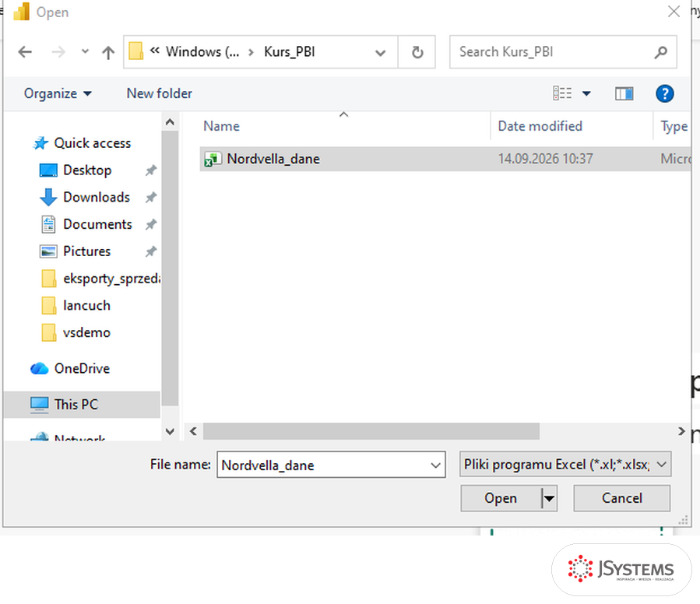Select the Nordvella_dane Excel file
Viewport: 700px width, 604px height.
445,159
